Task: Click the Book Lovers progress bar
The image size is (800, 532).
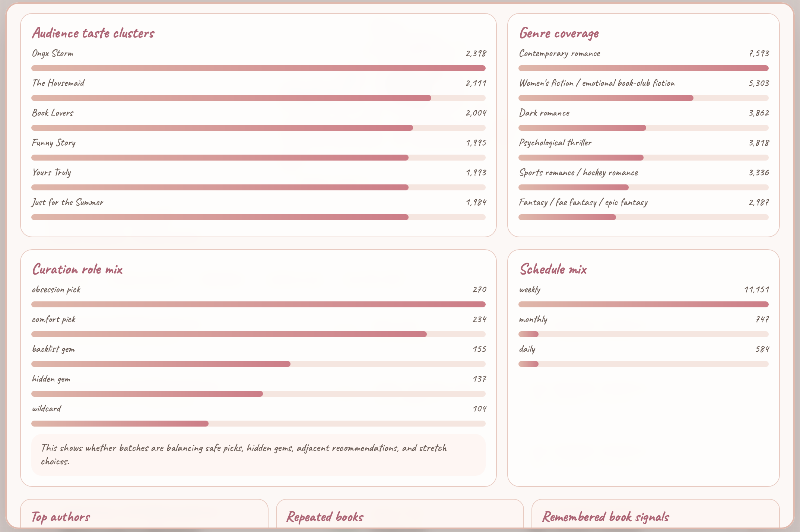Action: point(258,128)
